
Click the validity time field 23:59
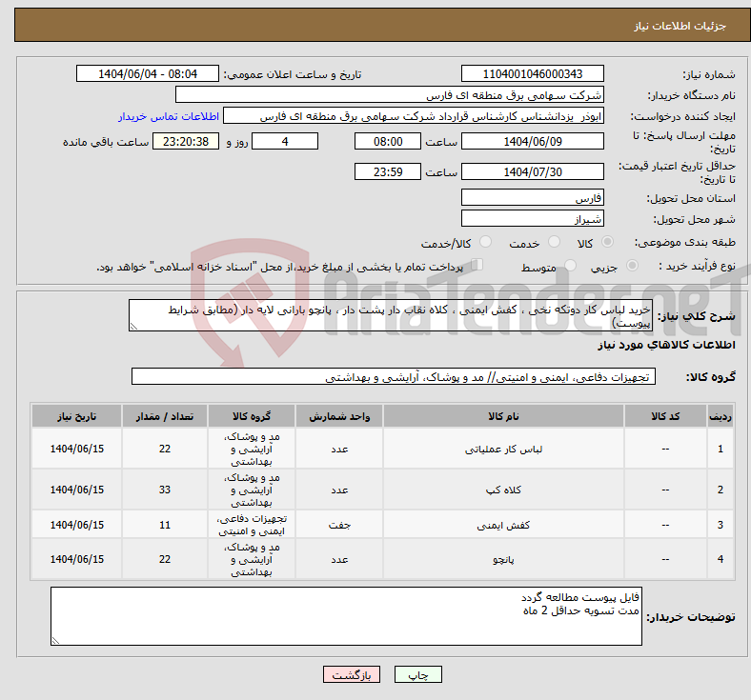tap(388, 171)
